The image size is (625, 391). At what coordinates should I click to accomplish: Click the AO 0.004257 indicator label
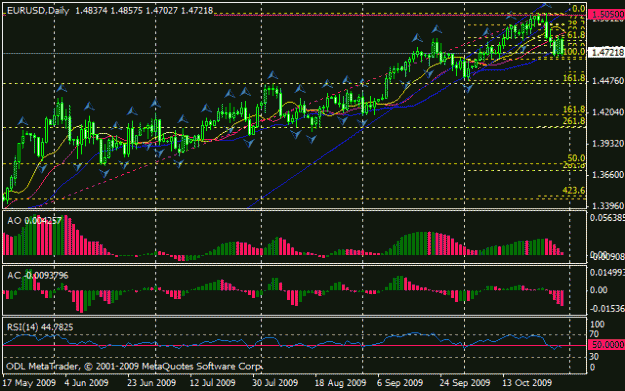point(34,221)
